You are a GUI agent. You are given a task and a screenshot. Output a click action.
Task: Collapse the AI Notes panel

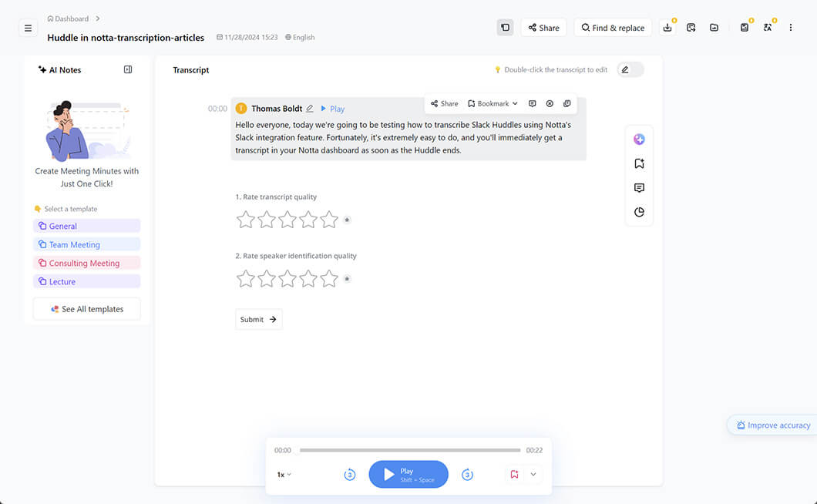coord(128,69)
